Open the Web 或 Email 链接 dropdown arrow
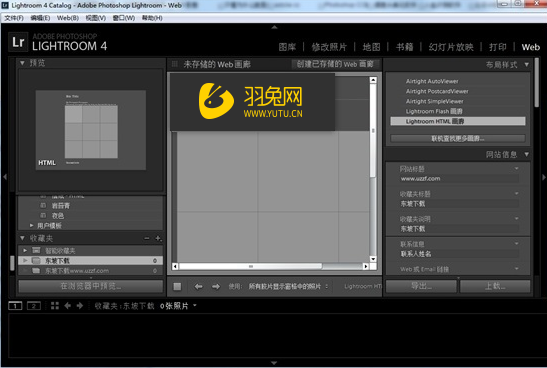The width and height of the screenshot is (547, 368). [x=516, y=269]
